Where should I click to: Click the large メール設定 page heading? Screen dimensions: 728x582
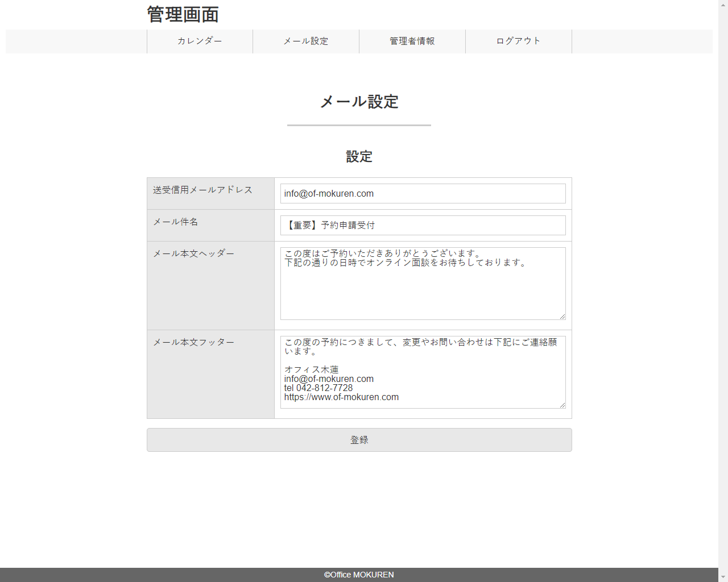359,102
